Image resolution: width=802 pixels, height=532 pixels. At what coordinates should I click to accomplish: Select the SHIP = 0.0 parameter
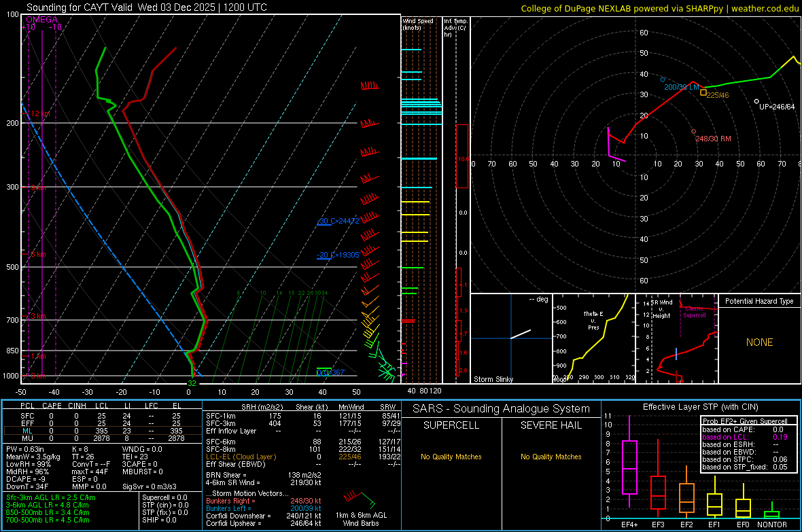pyautogui.click(x=159, y=520)
